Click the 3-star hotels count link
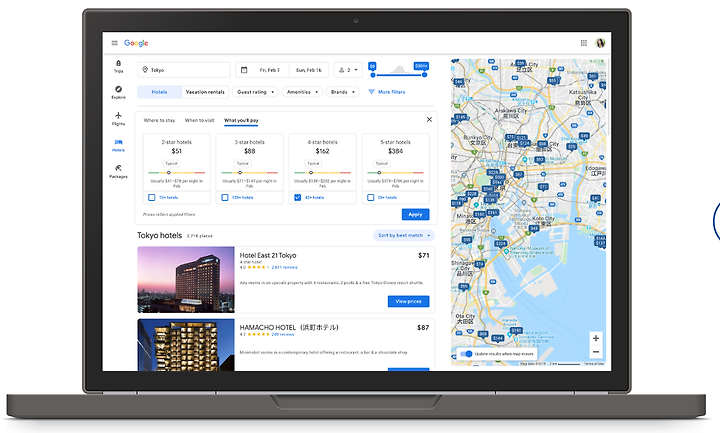 pos(242,197)
